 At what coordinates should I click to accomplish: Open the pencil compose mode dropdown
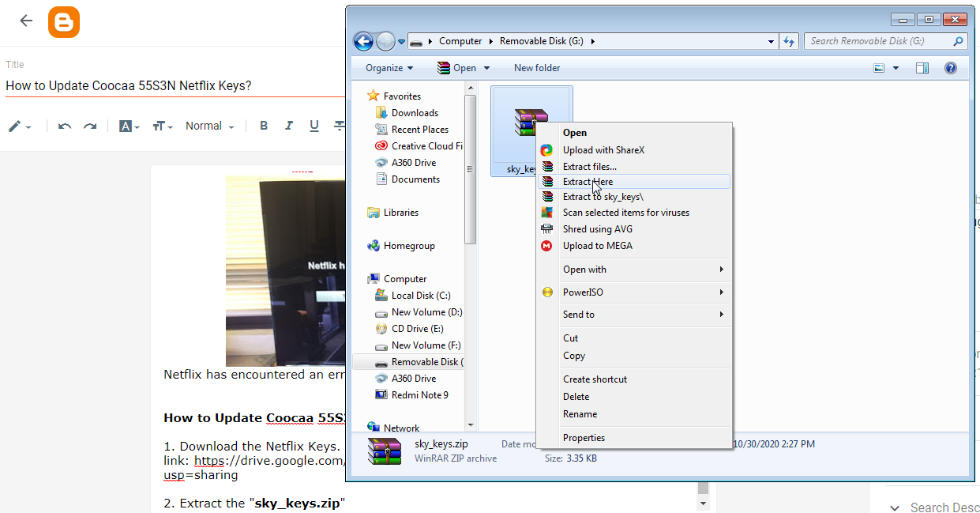20,126
